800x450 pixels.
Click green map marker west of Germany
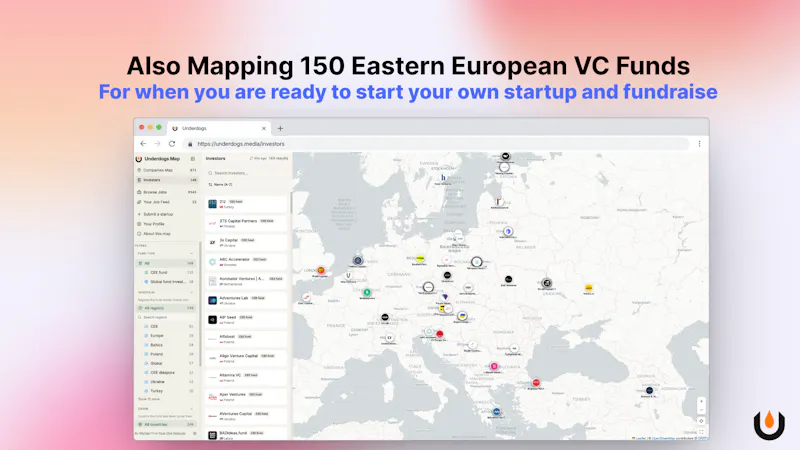(x=367, y=292)
